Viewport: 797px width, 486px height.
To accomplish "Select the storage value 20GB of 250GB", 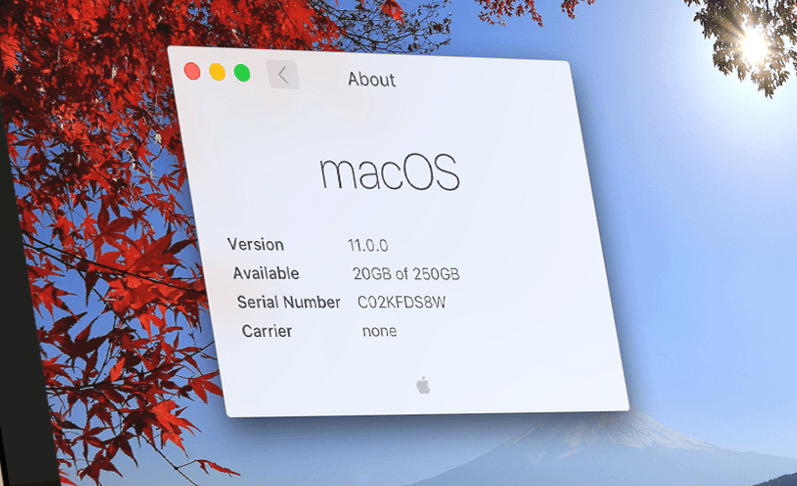I will [x=406, y=274].
